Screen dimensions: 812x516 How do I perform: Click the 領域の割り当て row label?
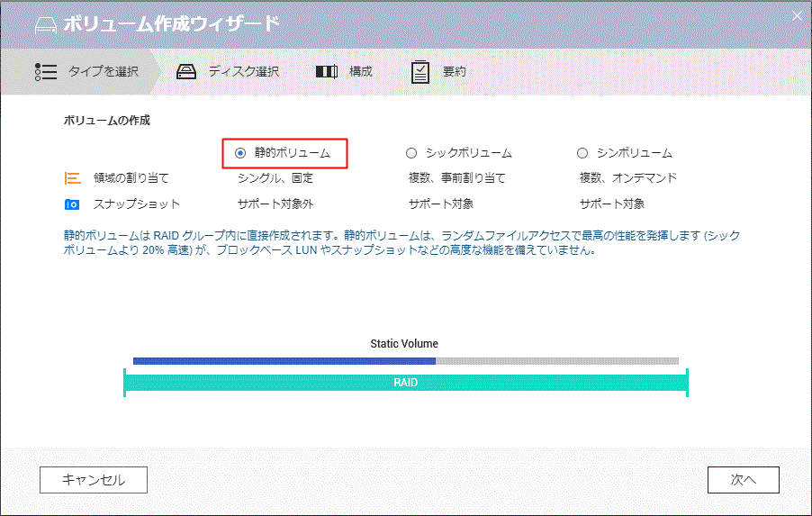click(x=131, y=178)
